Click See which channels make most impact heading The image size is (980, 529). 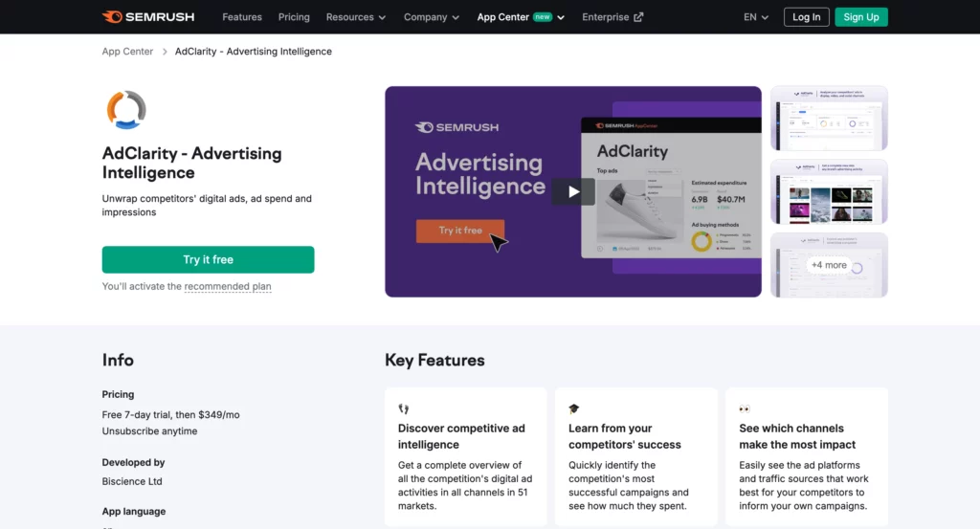tap(797, 436)
